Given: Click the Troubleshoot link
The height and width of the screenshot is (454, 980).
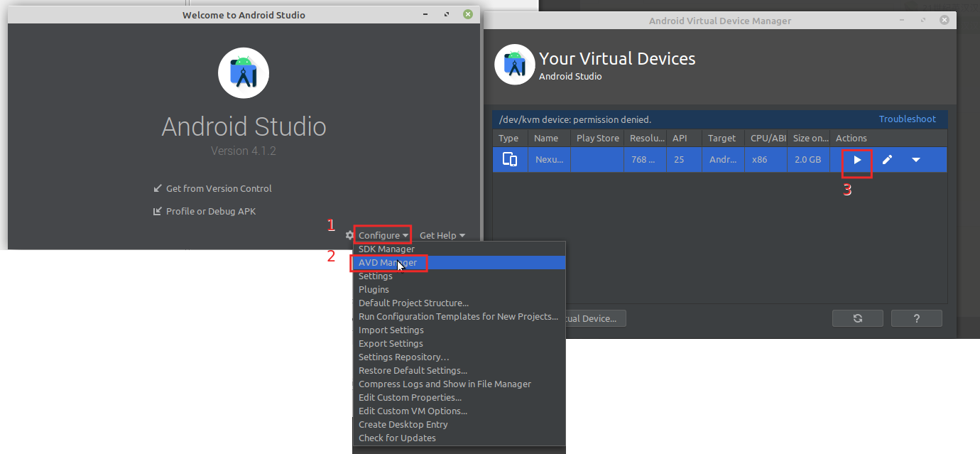Looking at the screenshot, I should 908,119.
